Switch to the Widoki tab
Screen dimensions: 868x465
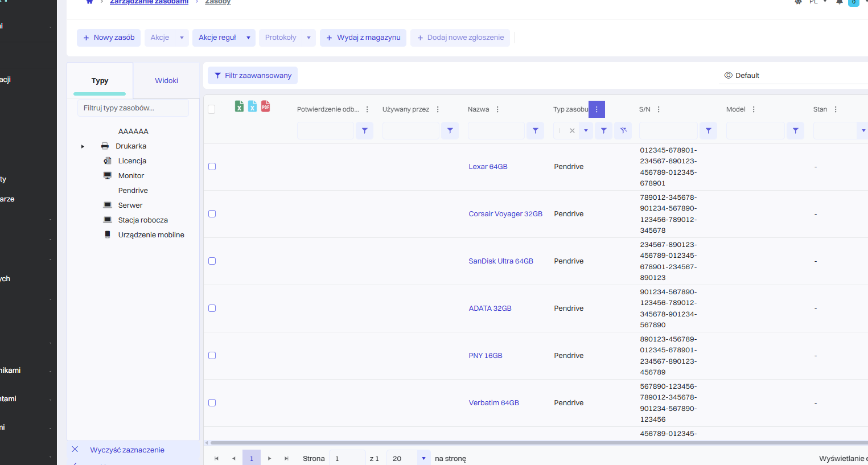[166, 81]
